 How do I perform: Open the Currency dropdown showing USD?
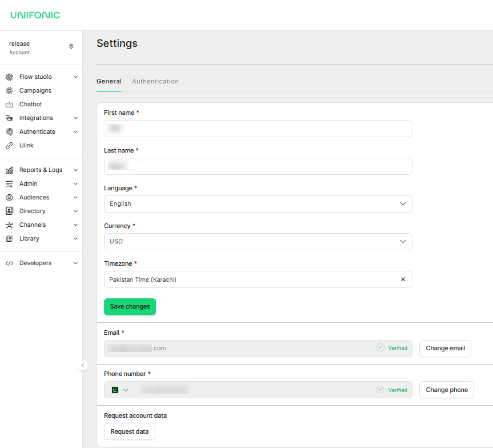258,242
